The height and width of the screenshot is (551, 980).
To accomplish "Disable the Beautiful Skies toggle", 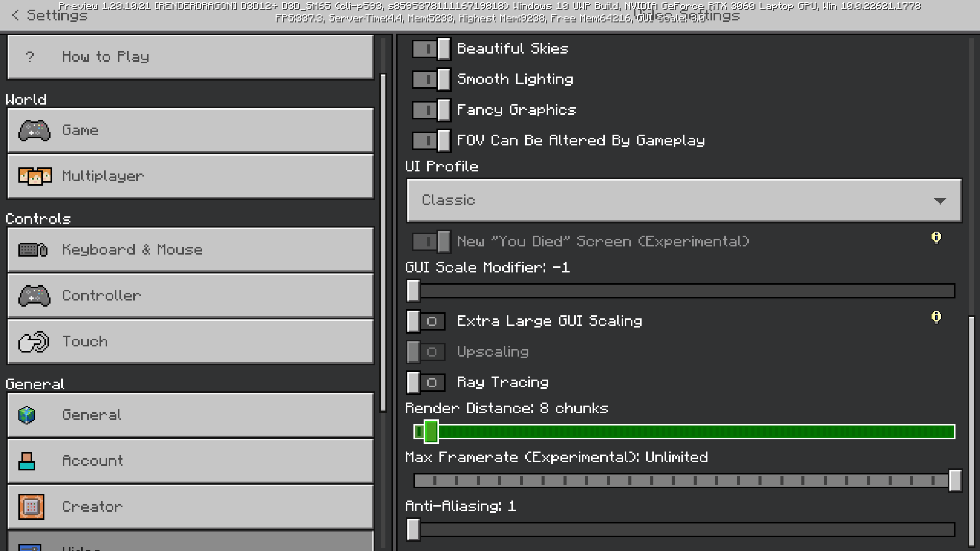I will click(x=431, y=49).
